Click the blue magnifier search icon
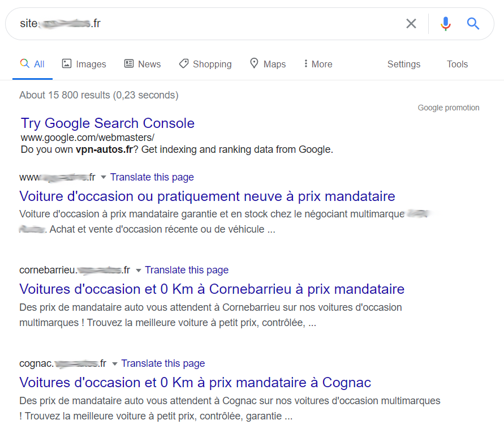Screen dimensions: 504x437 [x=473, y=23]
